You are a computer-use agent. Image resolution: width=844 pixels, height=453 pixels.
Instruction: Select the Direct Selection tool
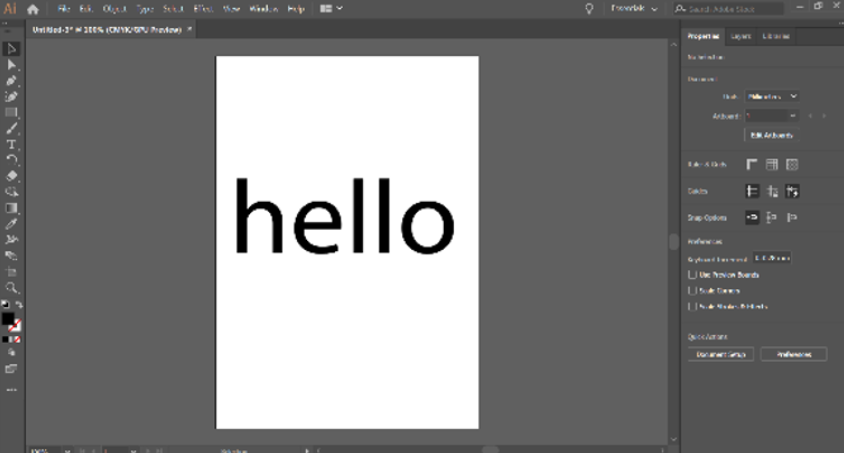[11, 65]
